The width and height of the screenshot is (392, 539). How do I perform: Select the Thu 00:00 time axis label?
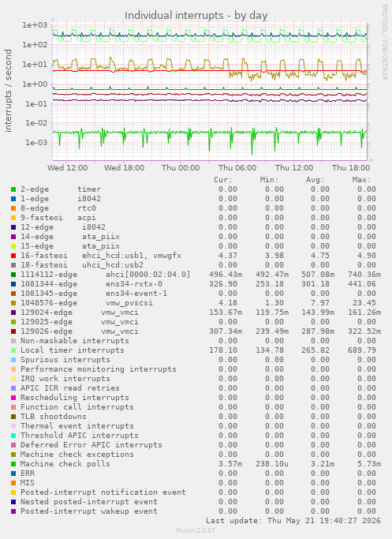pyautogui.click(x=181, y=168)
